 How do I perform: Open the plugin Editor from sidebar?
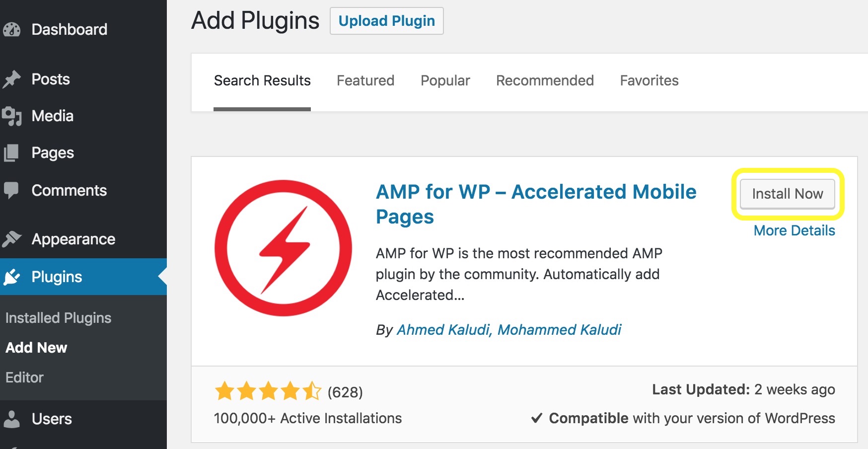pos(24,377)
